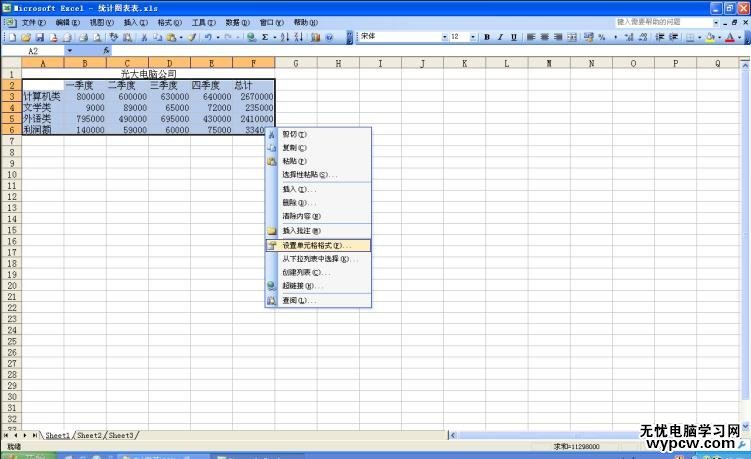The height and width of the screenshot is (459, 751).
Task: Decrease decimal places
Action: point(643,37)
